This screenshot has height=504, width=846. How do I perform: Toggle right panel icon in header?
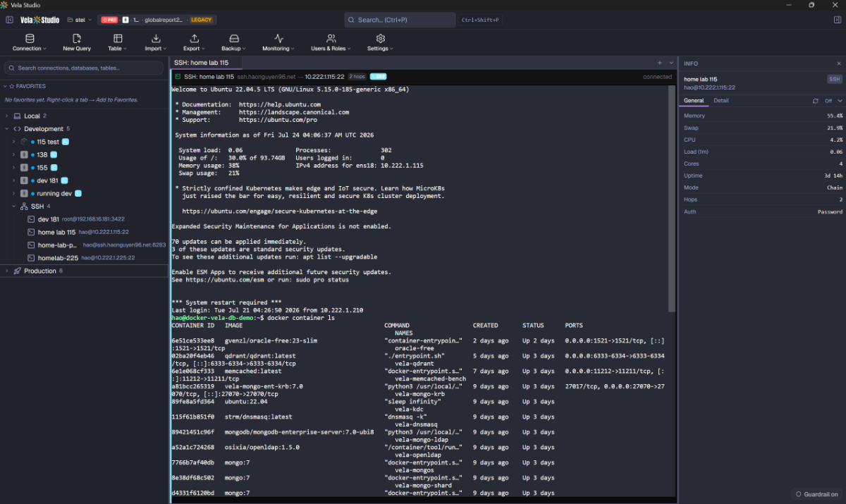click(x=837, y=20)
